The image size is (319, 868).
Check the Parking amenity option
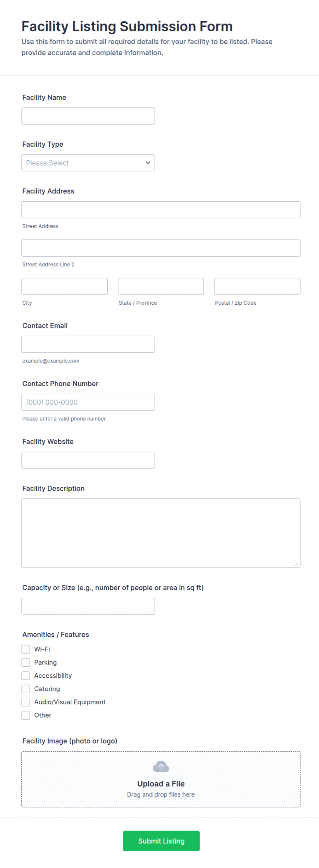(26, 662)
